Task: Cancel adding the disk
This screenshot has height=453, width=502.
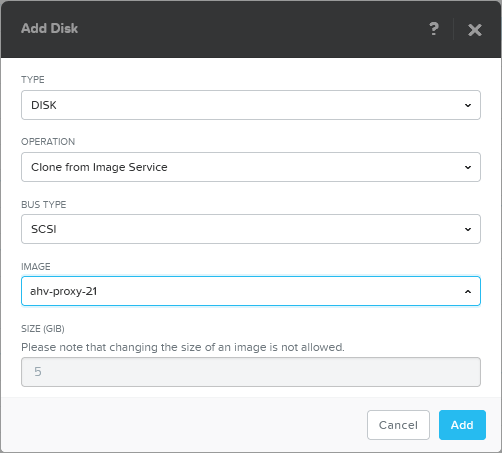Action: [x=398, y=425]
